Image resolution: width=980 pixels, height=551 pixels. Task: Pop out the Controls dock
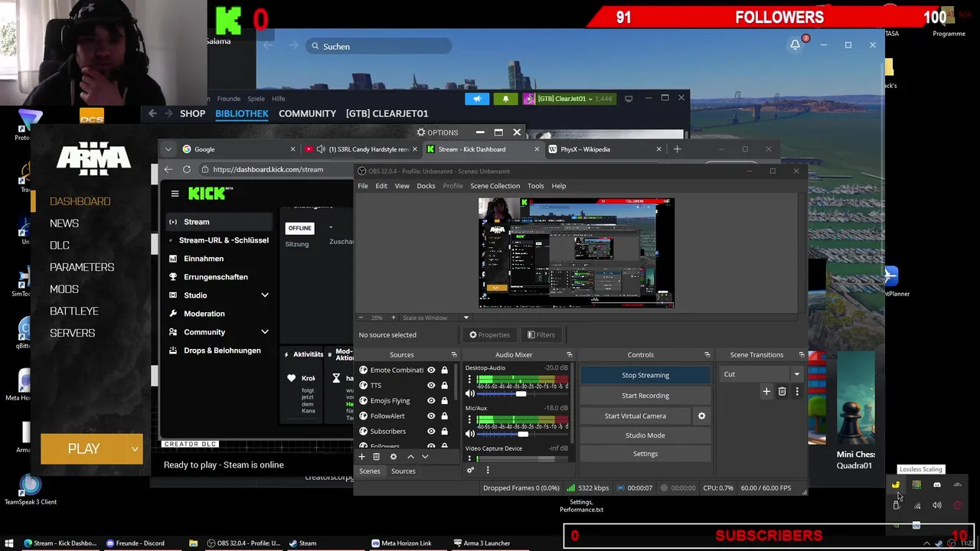click(707, 355)
